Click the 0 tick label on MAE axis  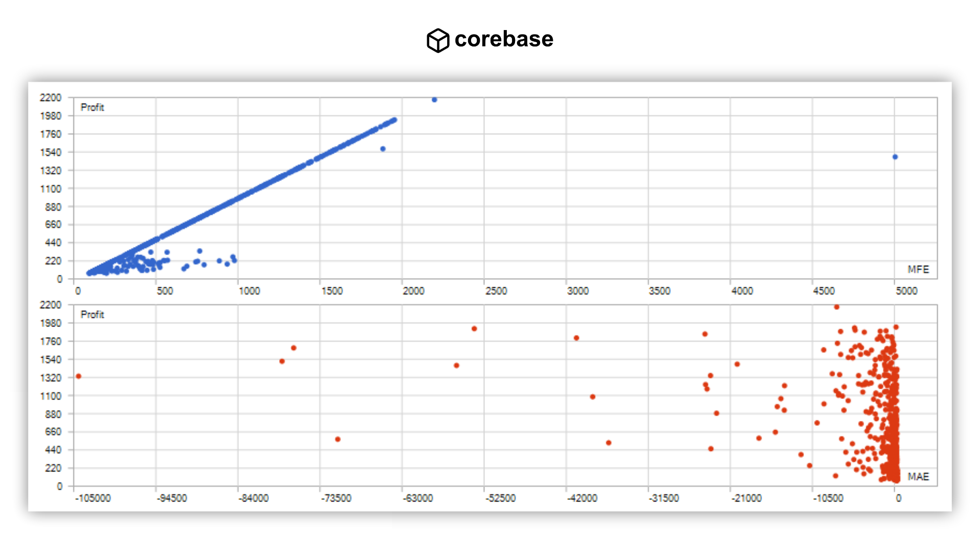tap(898, 498)
